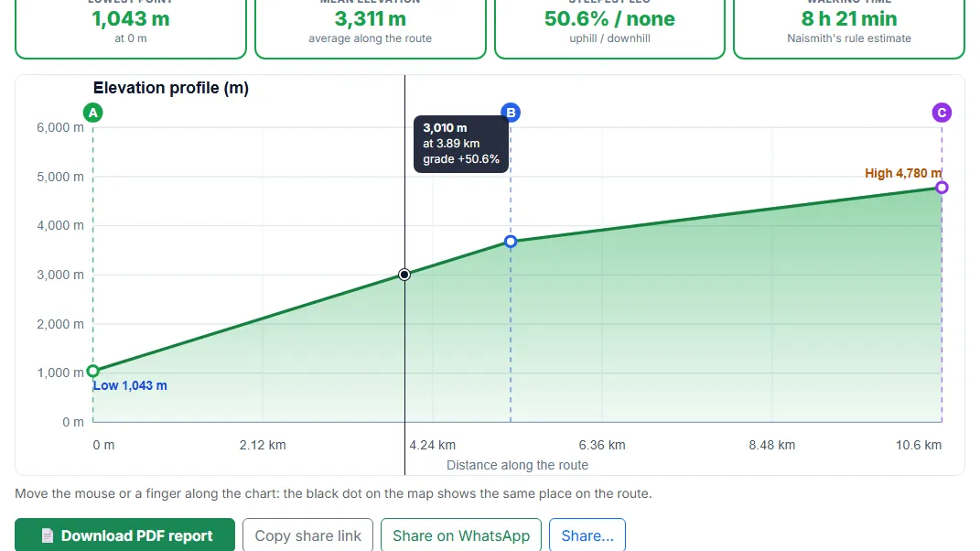Click the 'at 3.89 km' tooltip text
Viewport: 980px width, 551px height.
(451, 143)
